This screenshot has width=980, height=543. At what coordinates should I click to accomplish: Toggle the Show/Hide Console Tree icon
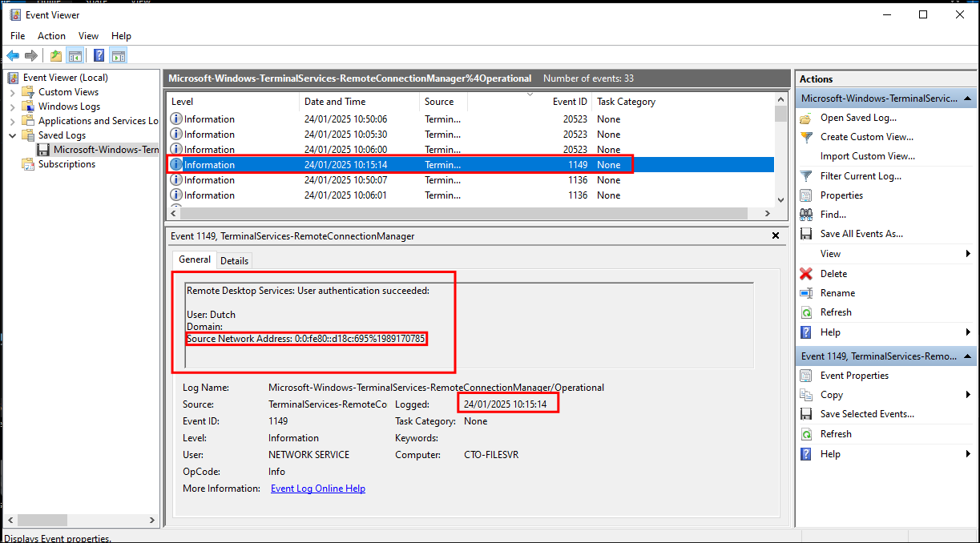tap(75, 55)
